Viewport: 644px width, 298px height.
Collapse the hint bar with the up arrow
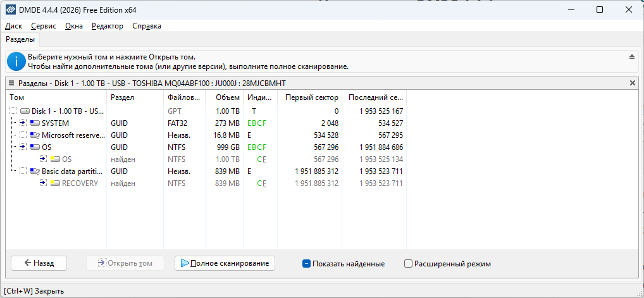point(632,57)
